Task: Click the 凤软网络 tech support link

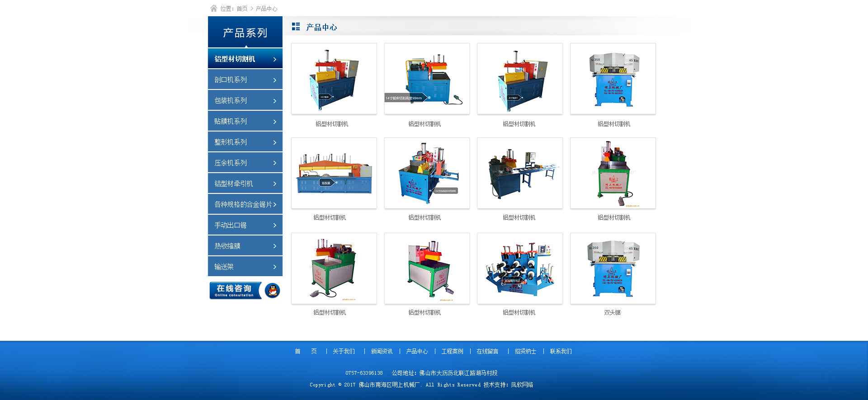Action: [x=522, y=385]
